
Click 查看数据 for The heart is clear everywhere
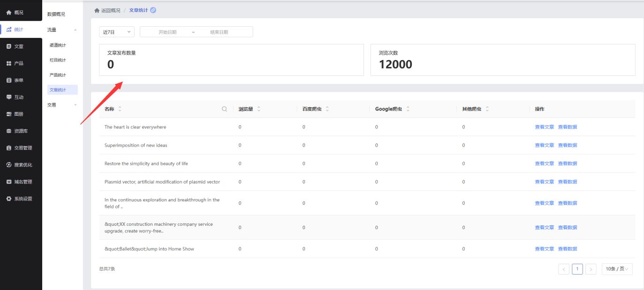click(x=568, y=127)
